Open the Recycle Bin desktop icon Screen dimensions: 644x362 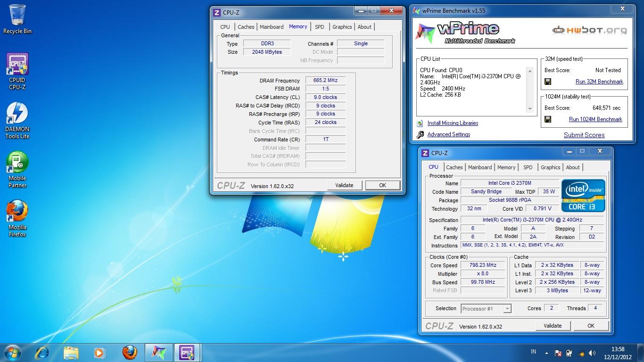[17, 19]
